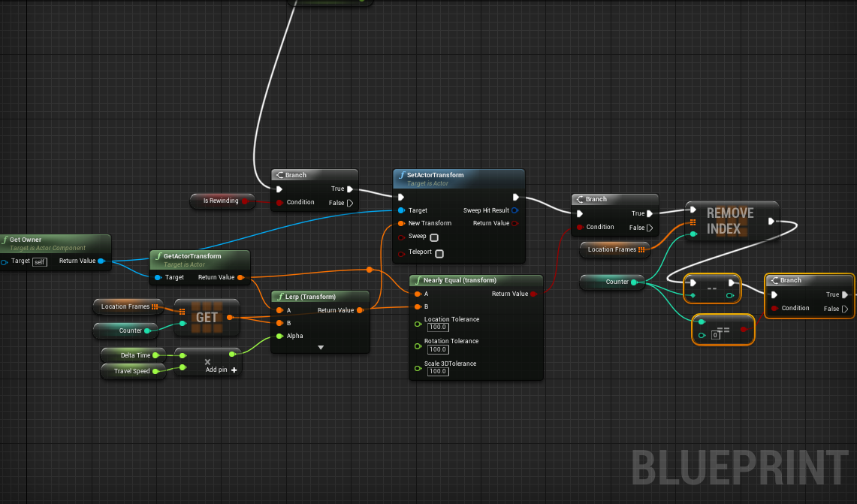Click the decrement node execution output pin
This screenshot has height=504, width=857.
tap(732, 282)
